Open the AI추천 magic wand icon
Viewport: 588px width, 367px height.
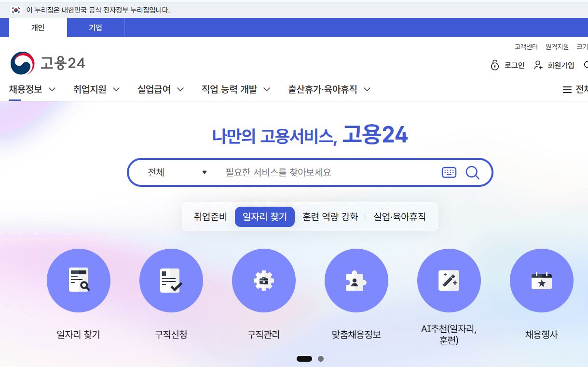(x=449, y=281)
